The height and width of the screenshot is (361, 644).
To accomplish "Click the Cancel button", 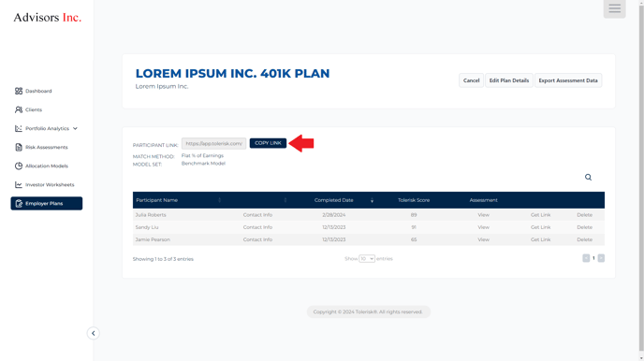I will tap(471, 80).
